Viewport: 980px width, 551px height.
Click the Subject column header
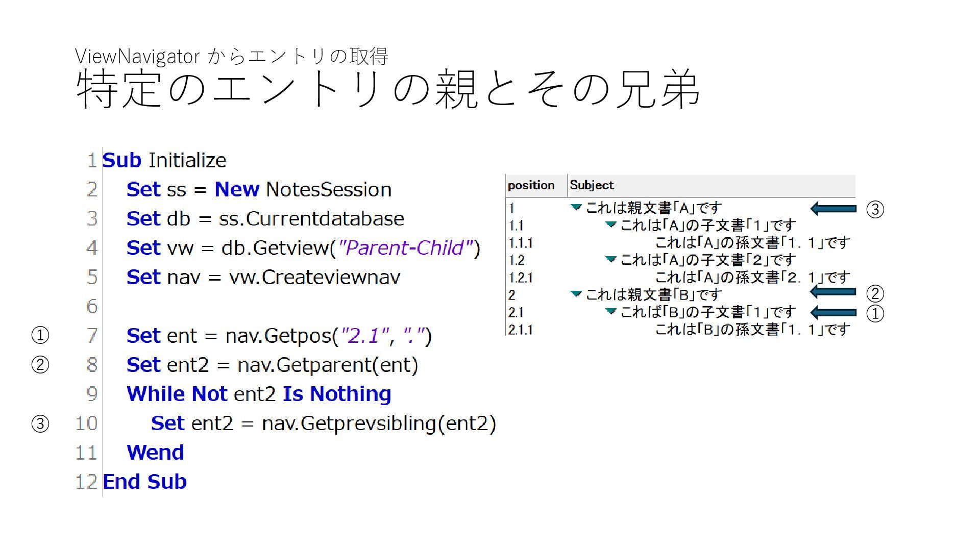592,185
